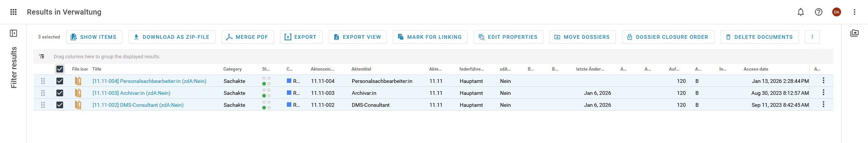Click dossier file icon of DMS-Consultant row
This screenshot has height=143, width=868.
[78, 105]
